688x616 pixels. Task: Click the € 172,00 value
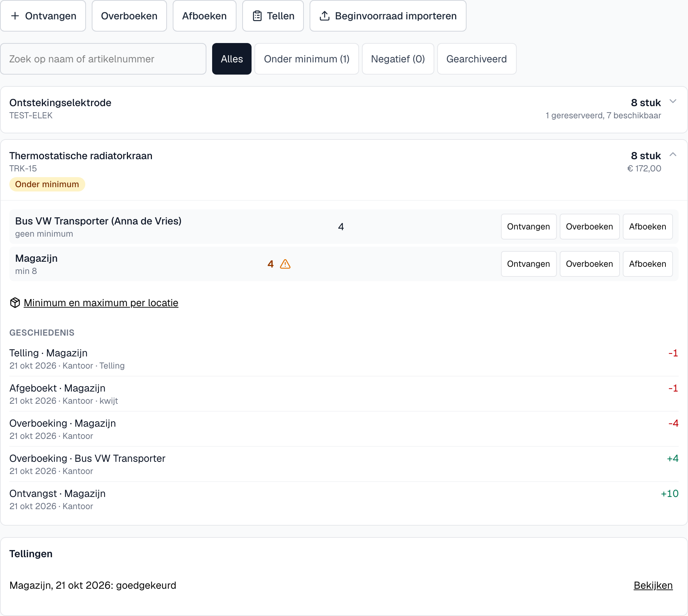[644, 169]
